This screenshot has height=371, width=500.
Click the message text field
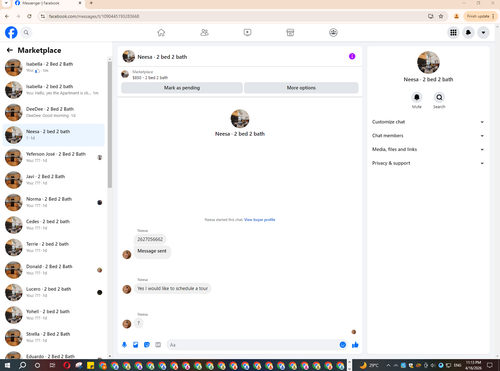tap(253, 345)
